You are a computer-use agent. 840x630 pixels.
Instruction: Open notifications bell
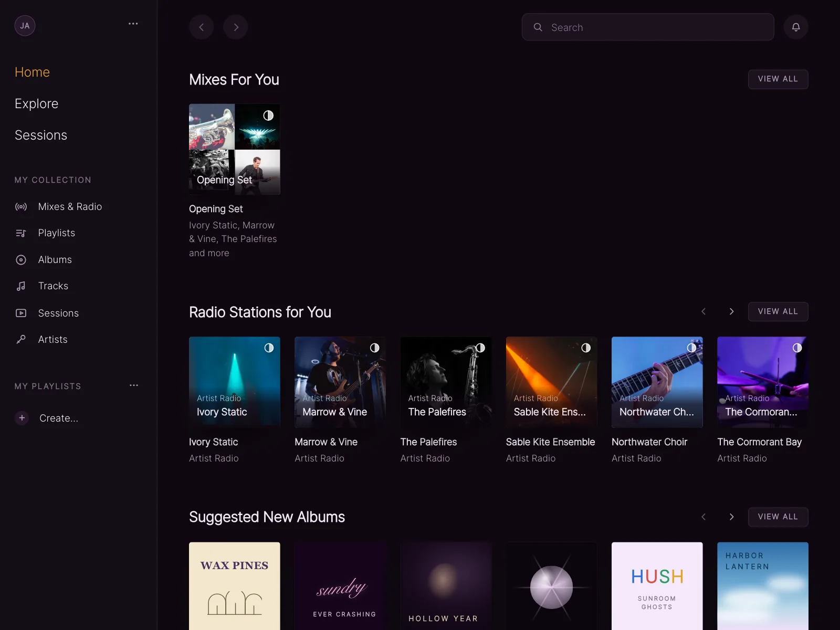point(796,27)
